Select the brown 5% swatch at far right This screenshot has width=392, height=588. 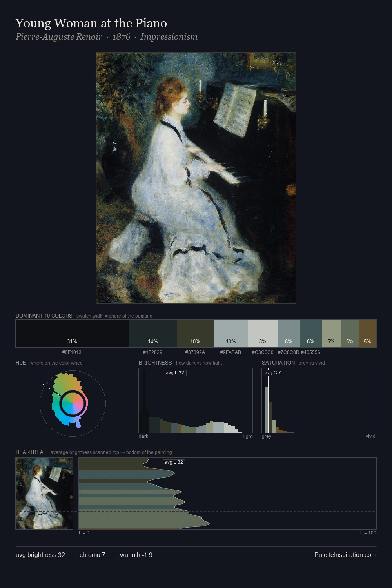368,334
